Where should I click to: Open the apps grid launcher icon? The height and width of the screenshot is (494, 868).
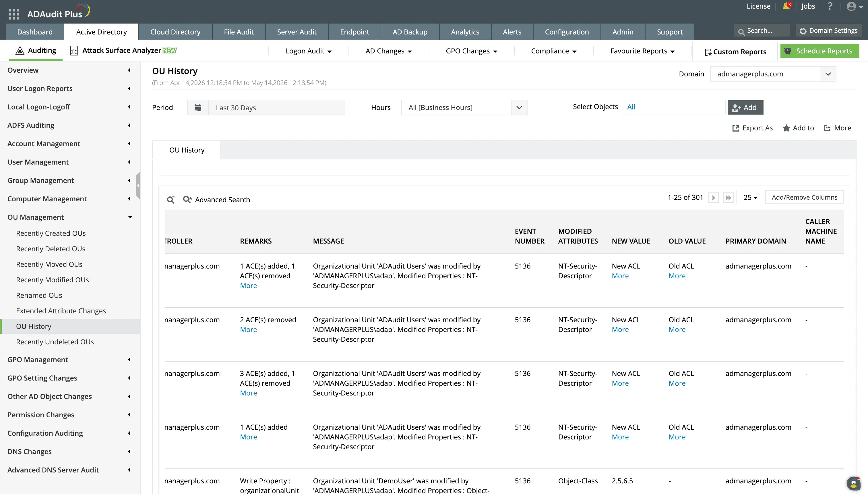[x=13, y=14]
